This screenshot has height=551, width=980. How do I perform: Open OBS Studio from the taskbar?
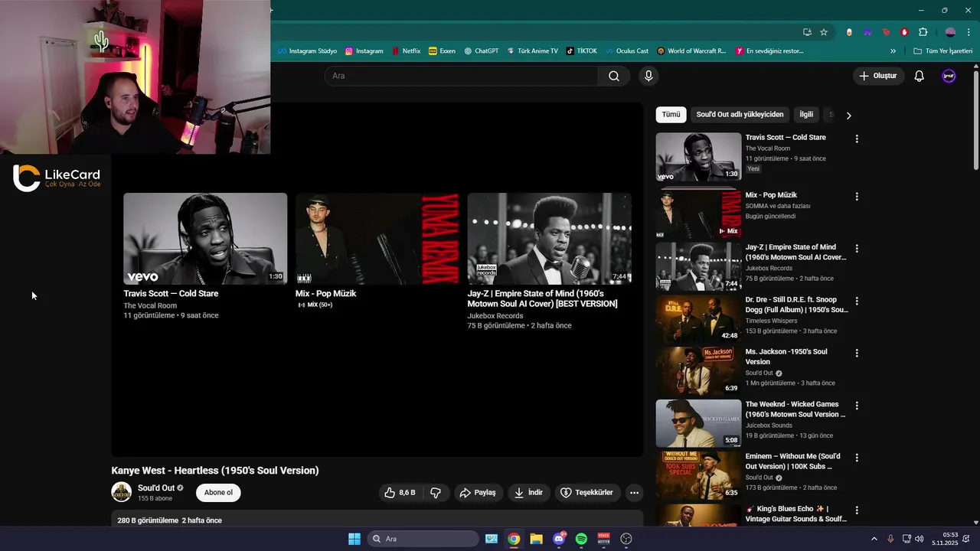[x=626, y=539]
